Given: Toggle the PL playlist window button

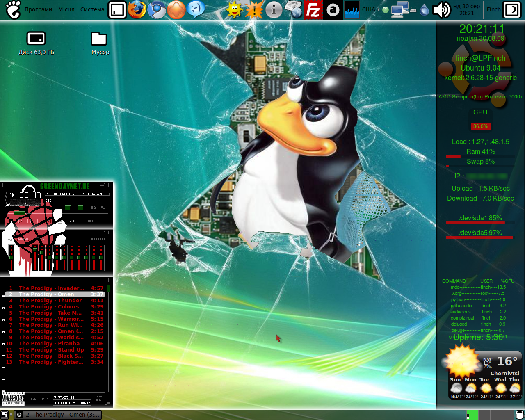Looking at the screenshot, I should 103,208.
